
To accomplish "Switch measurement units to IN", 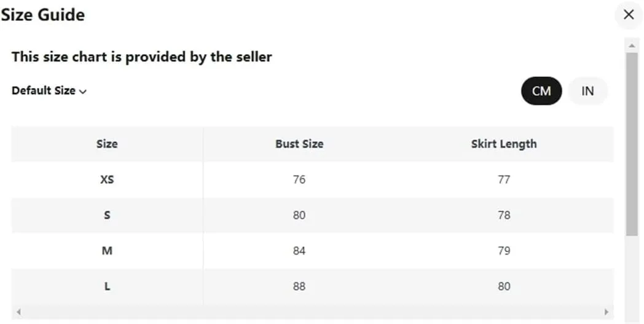I will click(587, 91).
